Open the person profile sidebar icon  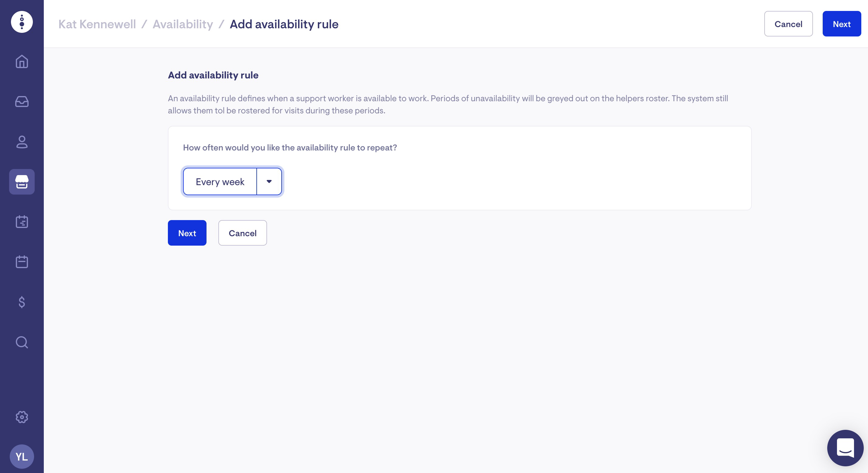click(22, 142)
